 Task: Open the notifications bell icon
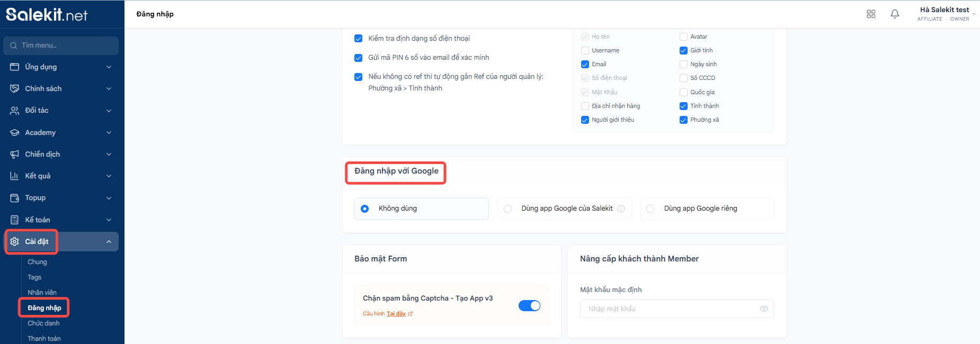pos(895,14)
